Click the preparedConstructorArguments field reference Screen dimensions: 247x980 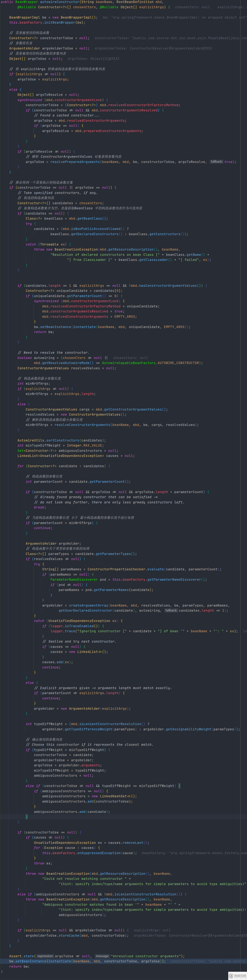[112, 131]
